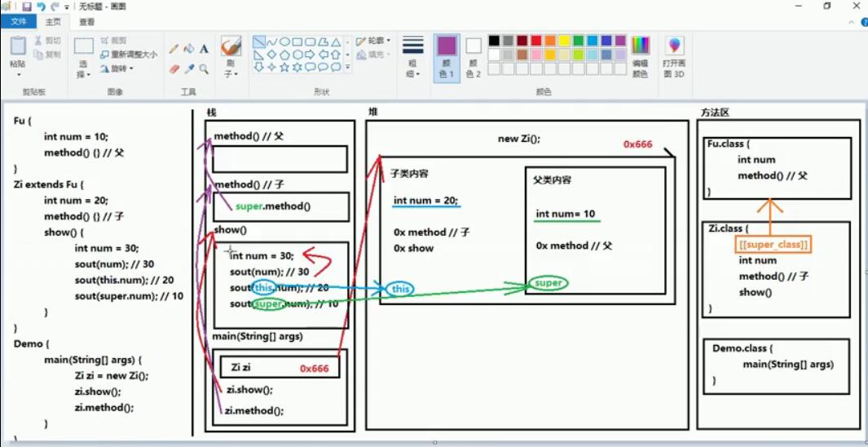Choose the Six-point star shape
The width and height of the screenshot is (868, 447).
[x=297, y=67]
